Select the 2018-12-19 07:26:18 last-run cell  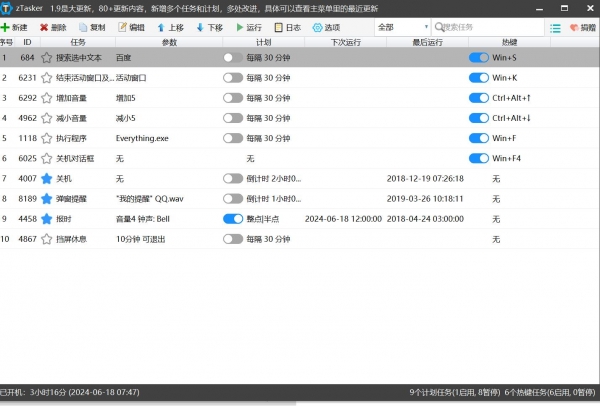tap(425, 179)
